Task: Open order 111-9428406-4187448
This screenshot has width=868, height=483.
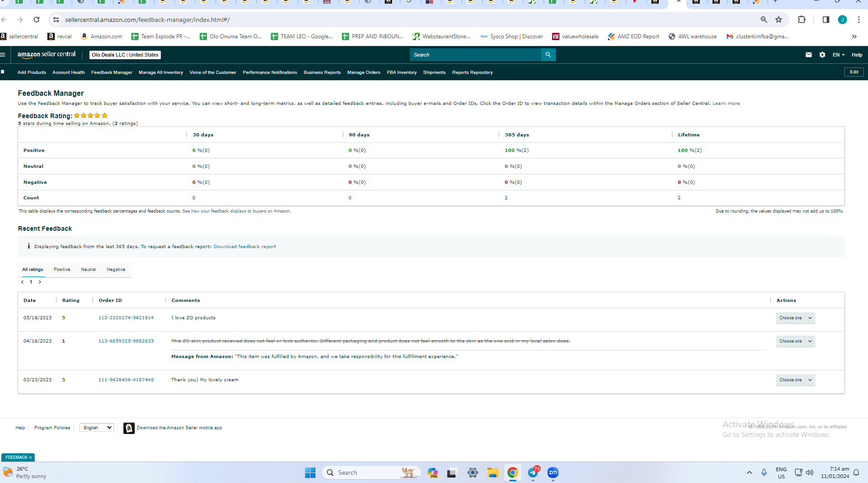Action: point(126,380)
